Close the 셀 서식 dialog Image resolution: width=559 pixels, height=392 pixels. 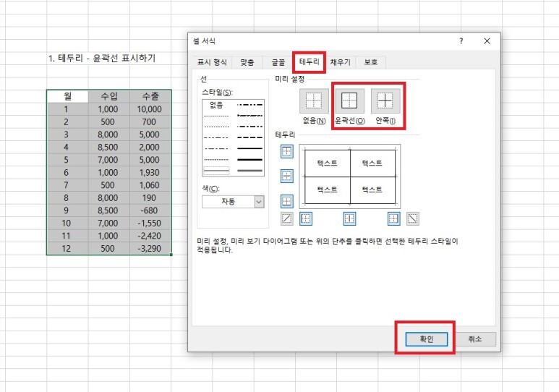pyautogui.click(x=487, y=41)
